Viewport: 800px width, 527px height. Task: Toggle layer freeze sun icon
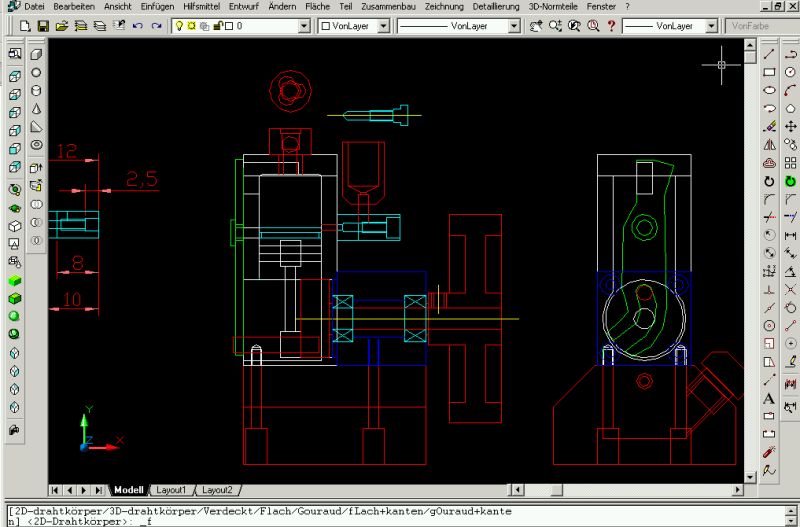point(191,26)
